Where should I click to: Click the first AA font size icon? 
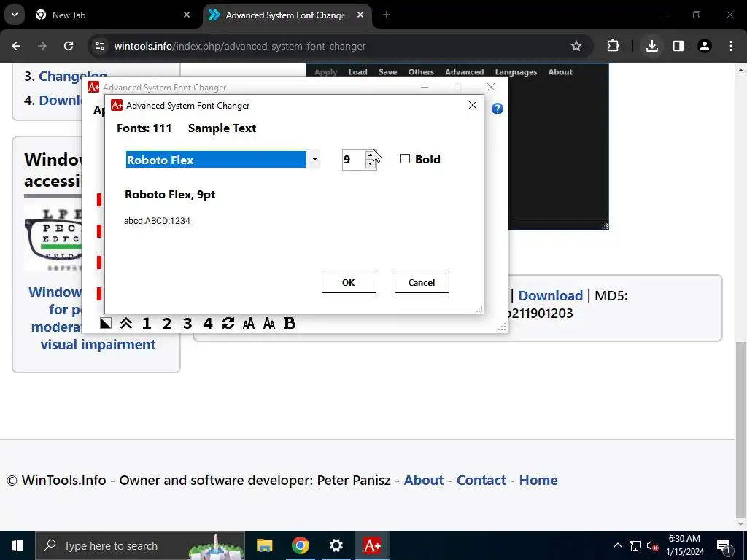[249, 324]
